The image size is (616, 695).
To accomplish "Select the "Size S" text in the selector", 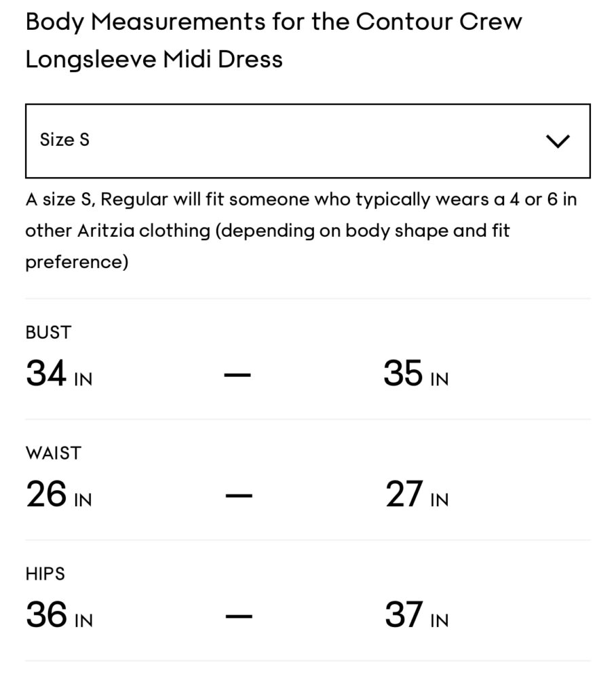I will [64, 140].
